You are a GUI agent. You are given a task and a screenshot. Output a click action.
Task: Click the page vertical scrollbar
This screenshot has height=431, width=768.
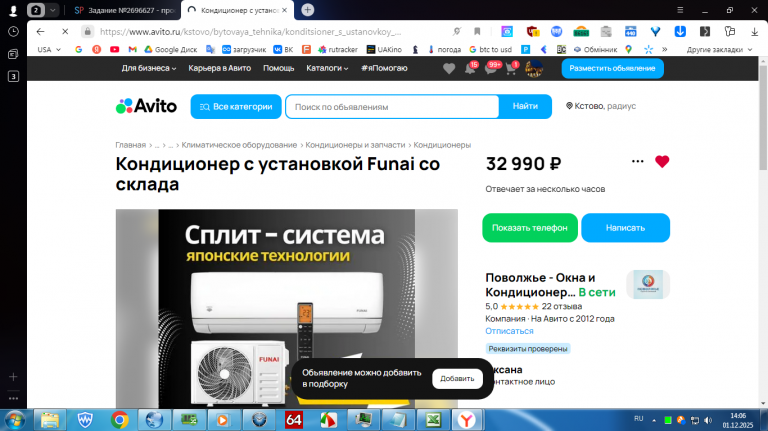(x=763, y=118)
